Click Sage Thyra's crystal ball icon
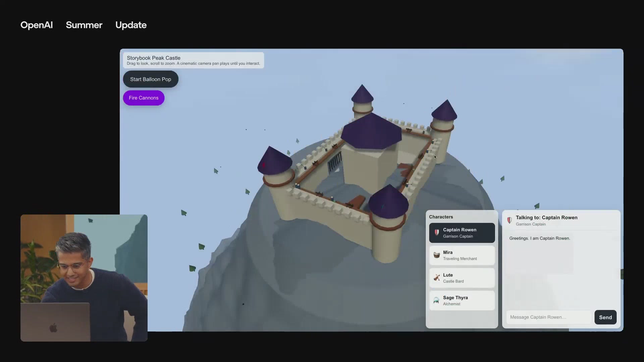Viewport: 644px width, 362px height. click(436, 300)
